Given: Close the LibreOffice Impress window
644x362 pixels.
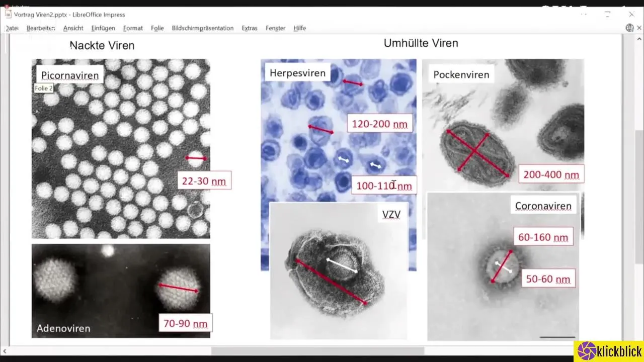Looking at the screenshot, I should pos(631,15).
